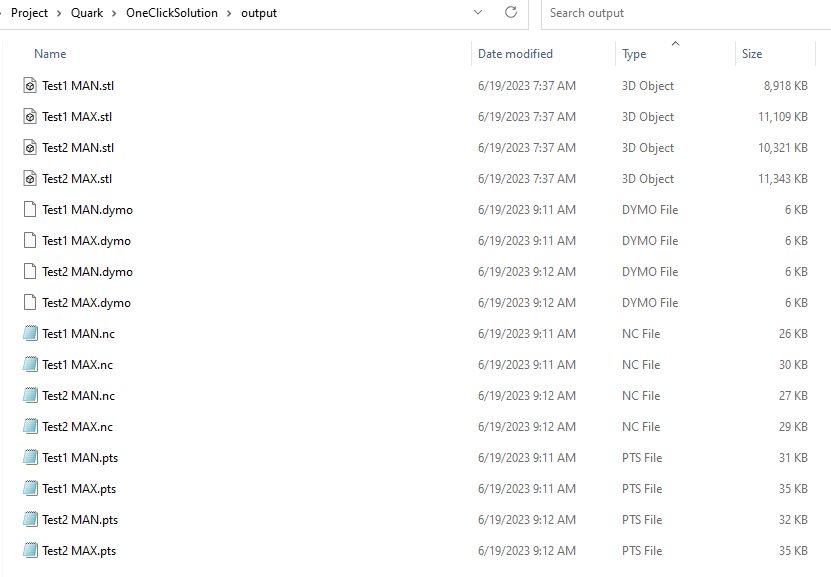Sort files by Type column header
Image resolution: width=831 pixels, height=577 pixels.
pyautogui.click(x=634, y=54)
